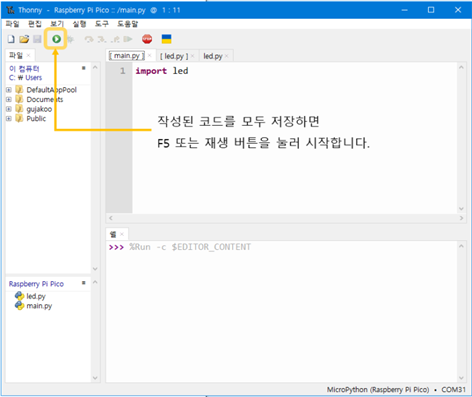The image size is (472, 397).
Task: Open the 보기 menu
Action: 57,24
